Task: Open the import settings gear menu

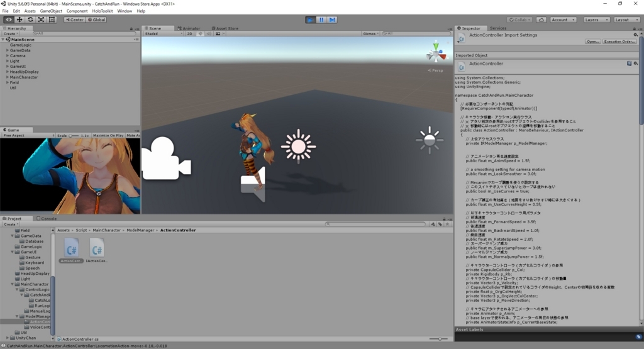Action: [636, 35]
